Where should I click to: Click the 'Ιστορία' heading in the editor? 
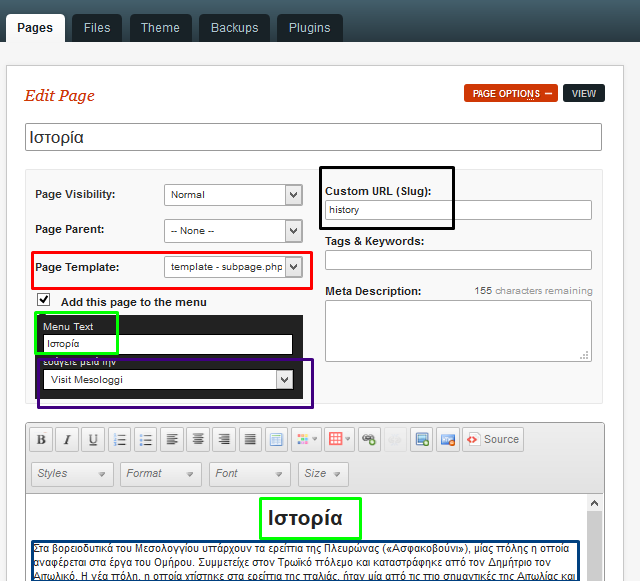click(x=305, y=518)
